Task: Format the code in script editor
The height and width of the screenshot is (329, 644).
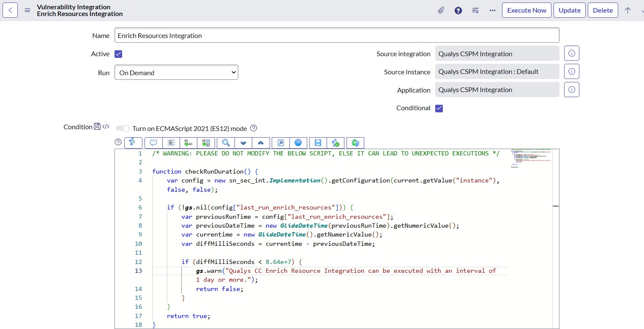Action: coord(171,143)
